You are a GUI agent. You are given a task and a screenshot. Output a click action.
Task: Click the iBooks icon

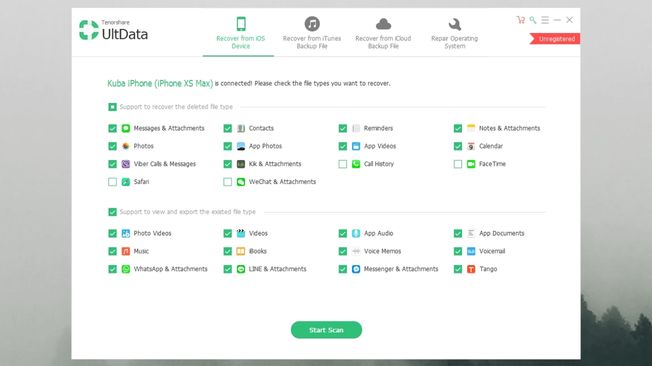click(241, 251)
